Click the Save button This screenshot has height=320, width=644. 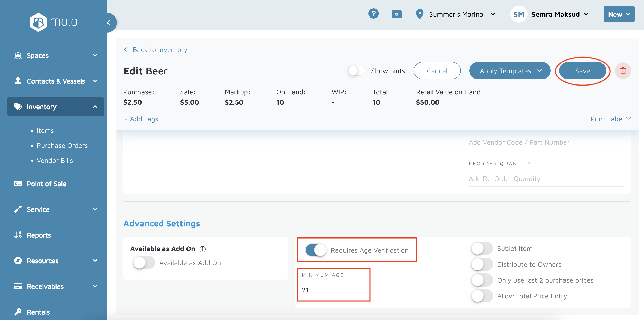point(582,71)
